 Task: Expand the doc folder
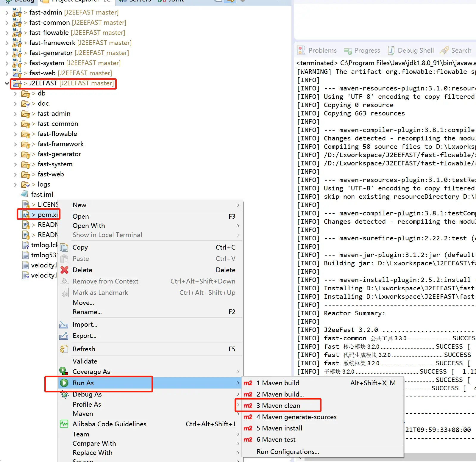(x=15, y=104)
